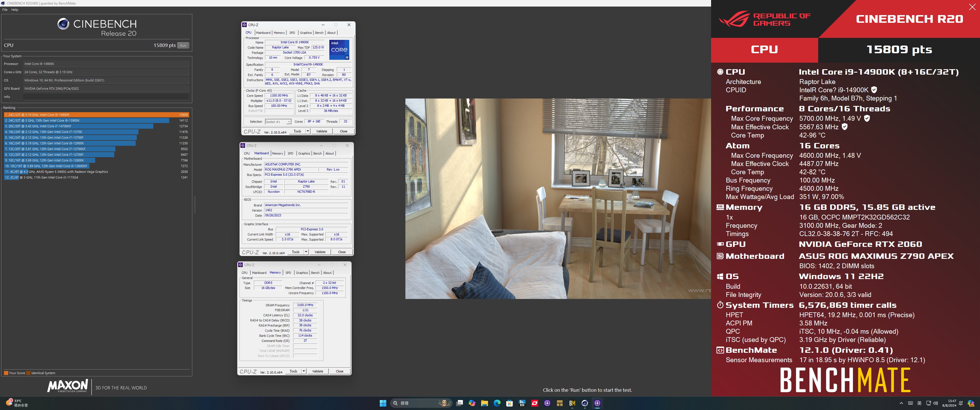The image size is (980, 410).
Task: Select the i9-14900K ranking row scoring 15809
Action: (x=96, y=114)
